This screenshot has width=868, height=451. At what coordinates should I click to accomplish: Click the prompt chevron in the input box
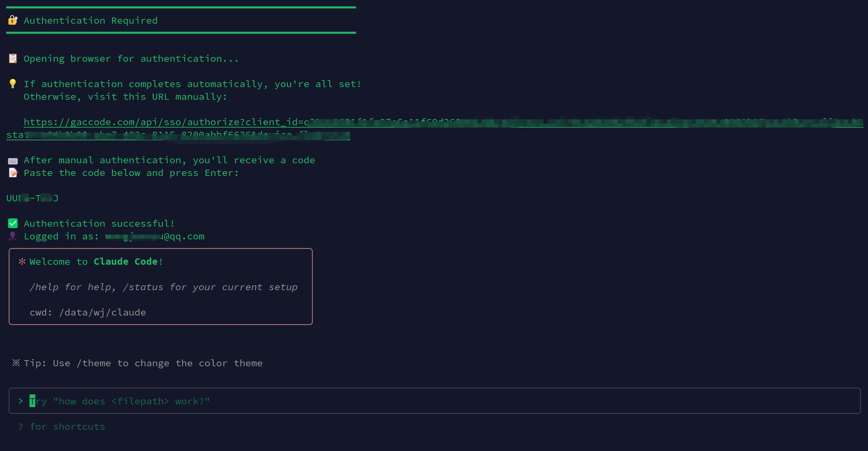point(21,401)
